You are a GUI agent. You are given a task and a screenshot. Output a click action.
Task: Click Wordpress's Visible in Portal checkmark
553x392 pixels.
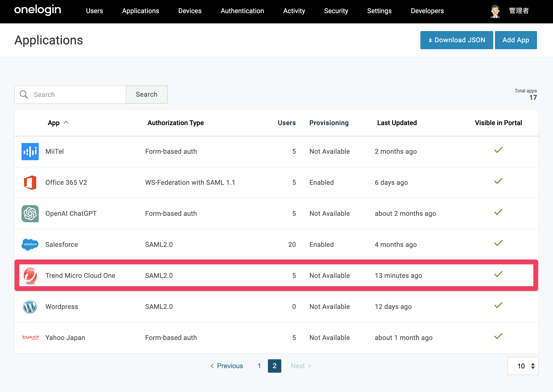click(x=498, y=305)
